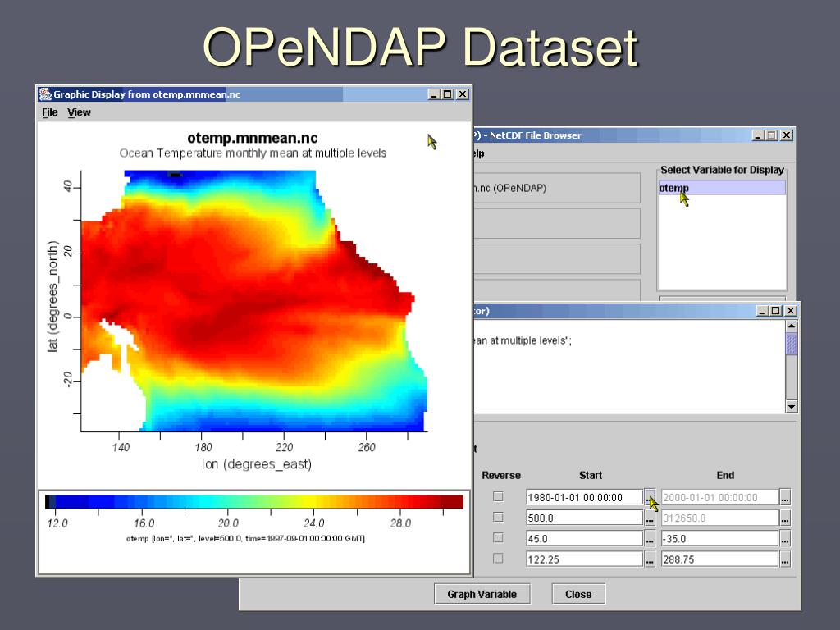The height and width of the screenshot is (630, 840).
Task: Click the Graph Variable button
Action: (x=482, y=594)
